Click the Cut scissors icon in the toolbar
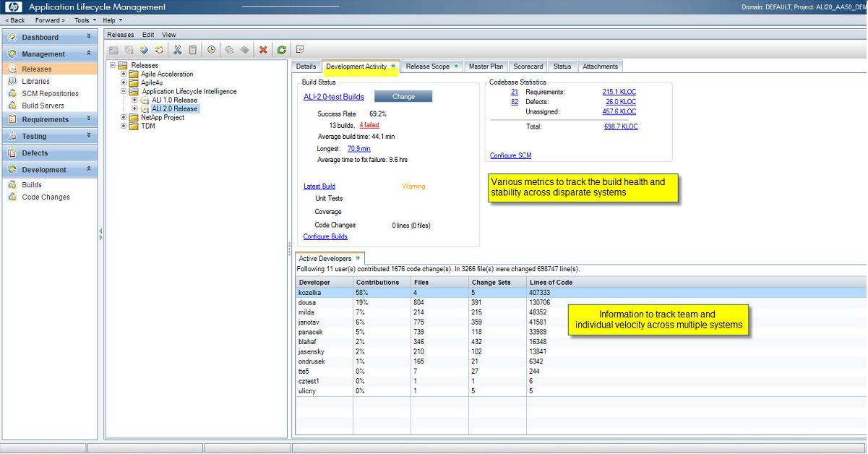Screen dimensions: 868x454 (177, 50)
